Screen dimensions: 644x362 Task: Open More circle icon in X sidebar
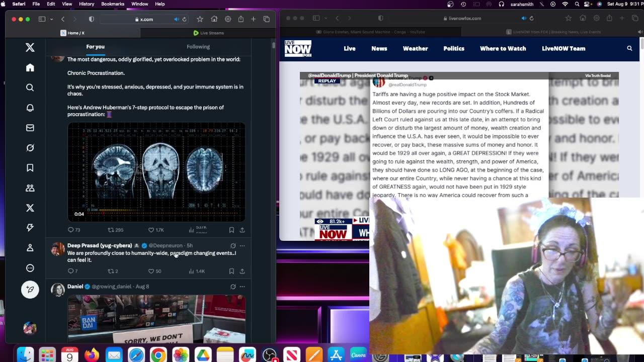tap(30, 268)
